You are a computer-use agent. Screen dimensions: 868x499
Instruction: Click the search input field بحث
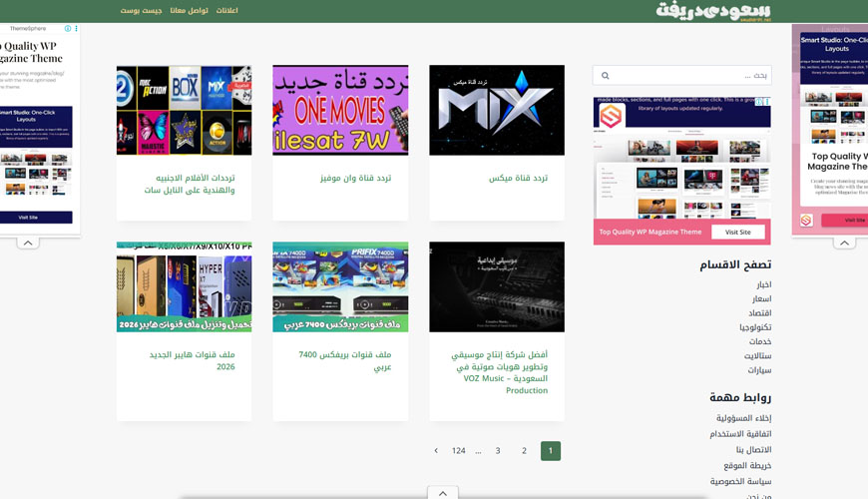click(x=682, y=75)
